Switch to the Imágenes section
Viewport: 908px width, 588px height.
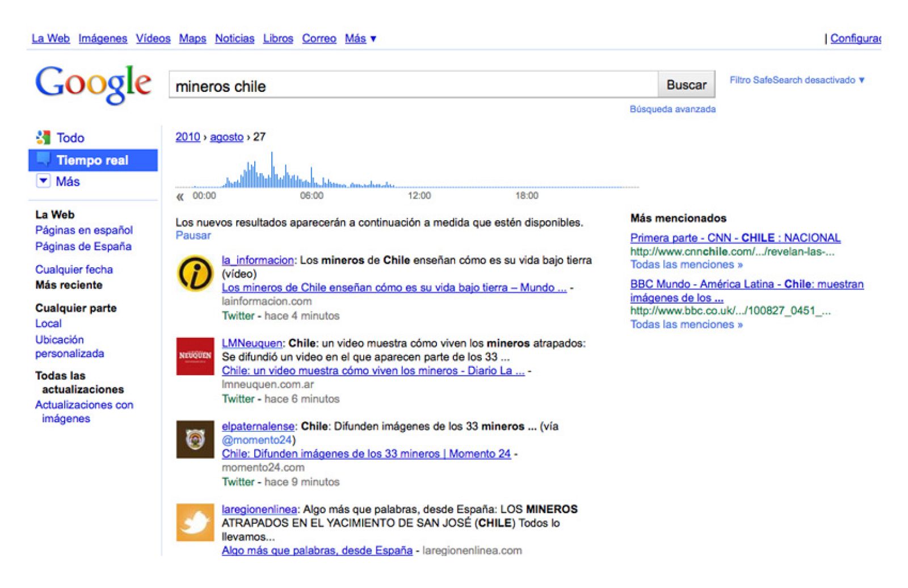pyautogui.click(x=103, y=39)
